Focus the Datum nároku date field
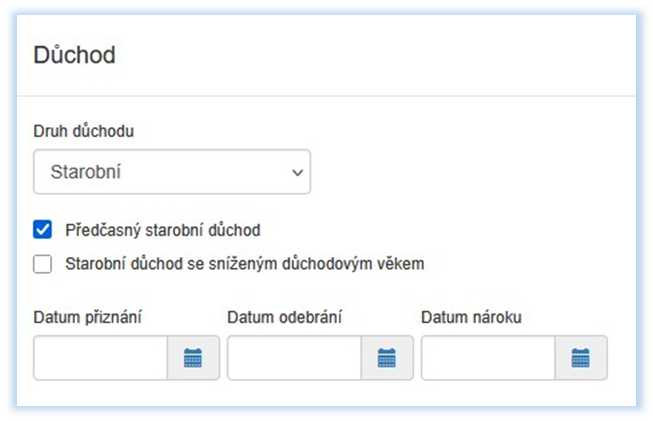This screenshot has width=653, height=421. 488,358
